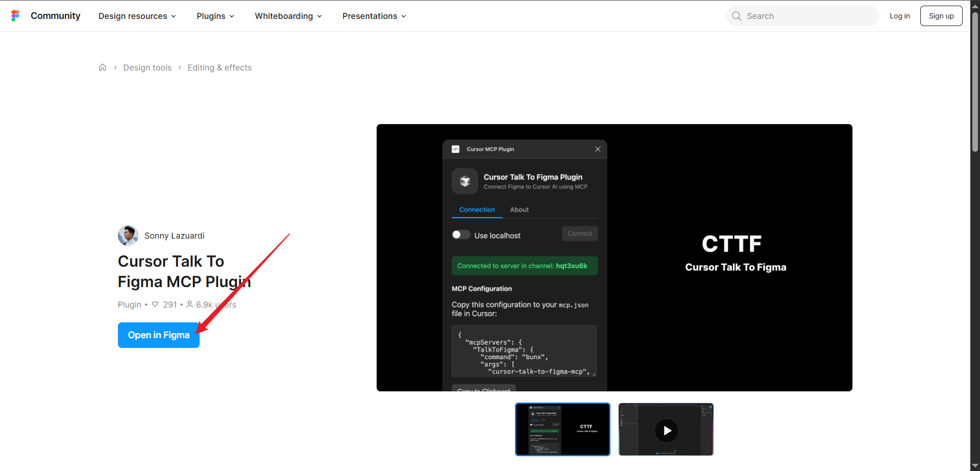Image resolution: width=980 pixels, height=471 pixels.
Task: Click the Sign up button
Action: [x=941, y=16]
